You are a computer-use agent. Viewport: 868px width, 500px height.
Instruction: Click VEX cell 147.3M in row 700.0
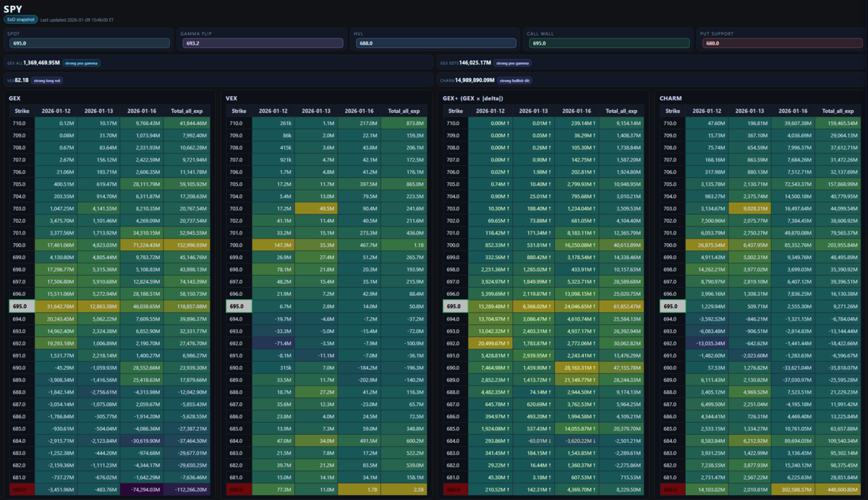(x=273, y=245)
